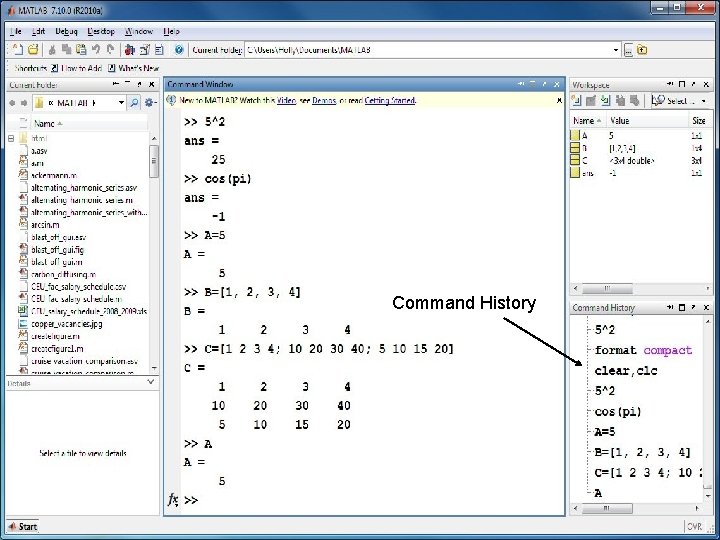Image resolution: width=720 pixels, height=540 pixels.
Task: Open Help via the blue question mark
Action: tap(179, 50)
